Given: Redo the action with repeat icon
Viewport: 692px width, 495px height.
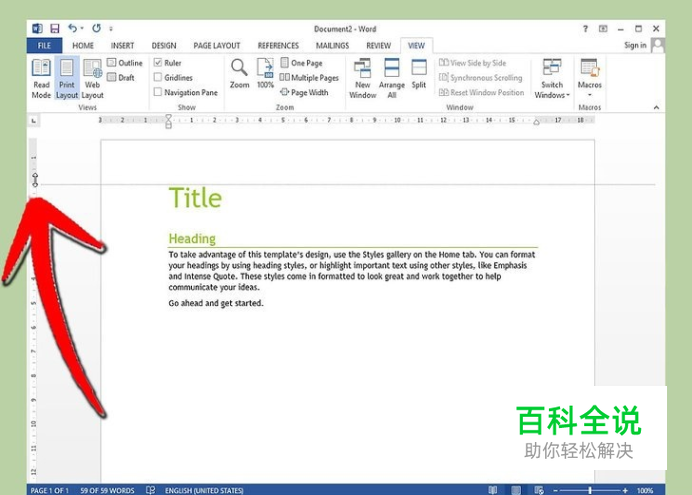Looking at the screenshot, I should tap(96, 28).
